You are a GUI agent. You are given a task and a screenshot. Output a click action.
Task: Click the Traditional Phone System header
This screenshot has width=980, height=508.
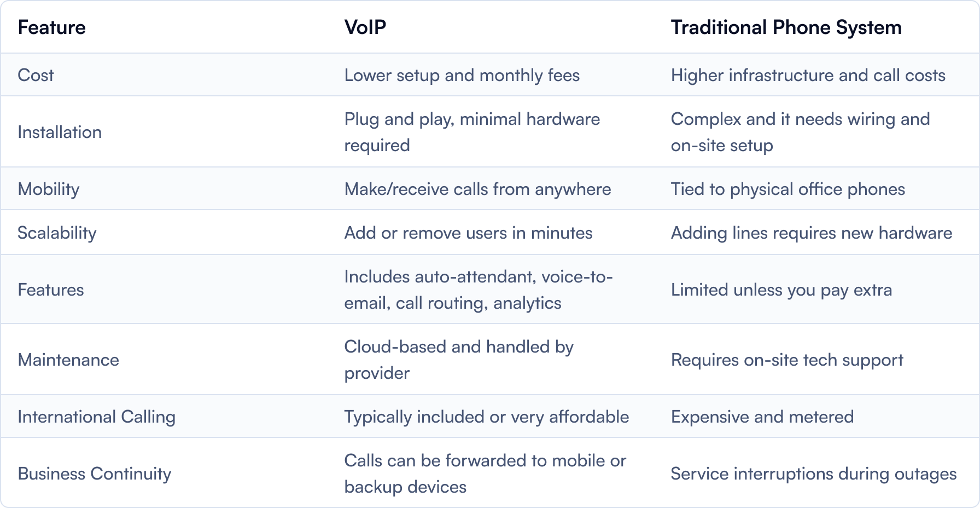point(786,27)
